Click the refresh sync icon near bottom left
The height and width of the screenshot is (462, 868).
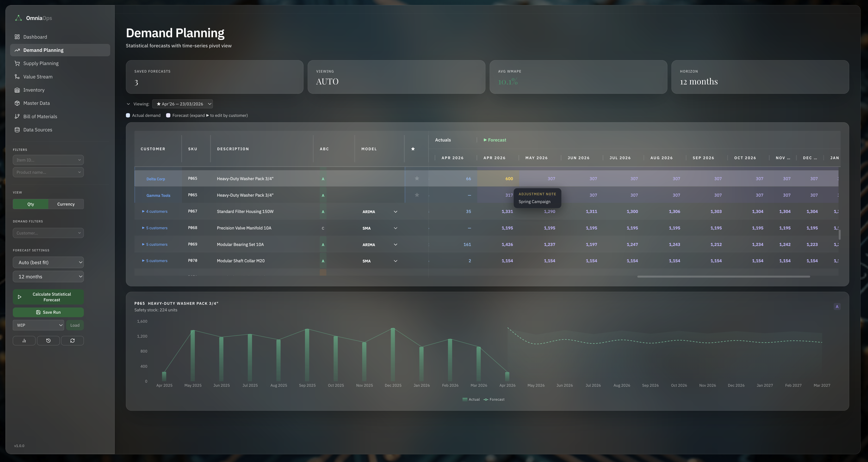(x=72, y=341)
